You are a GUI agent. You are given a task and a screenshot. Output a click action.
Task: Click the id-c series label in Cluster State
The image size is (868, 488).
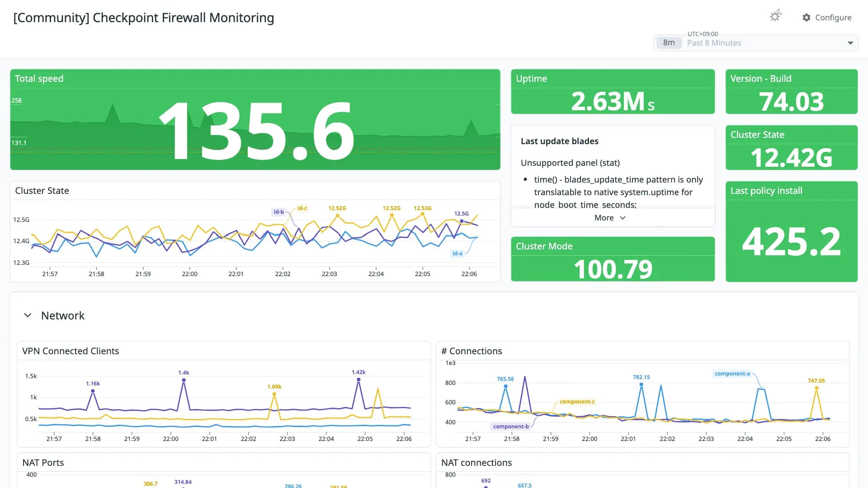coord(302,208)
